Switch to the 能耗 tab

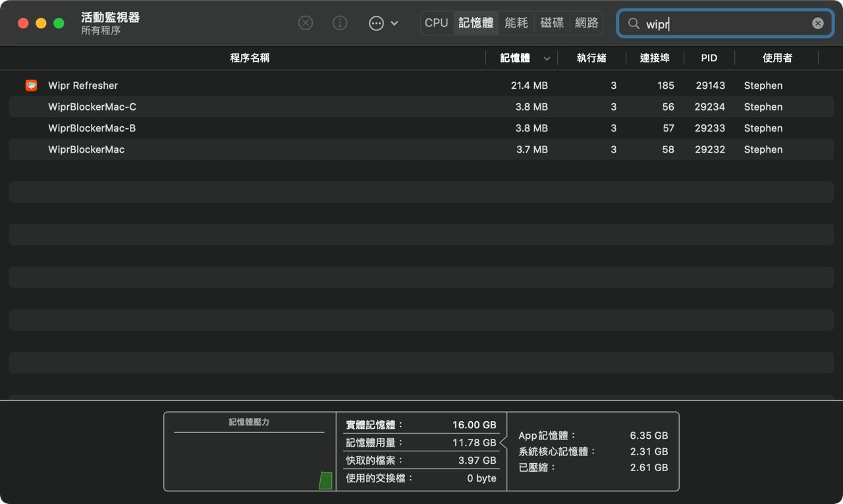[x=516, y=23]
